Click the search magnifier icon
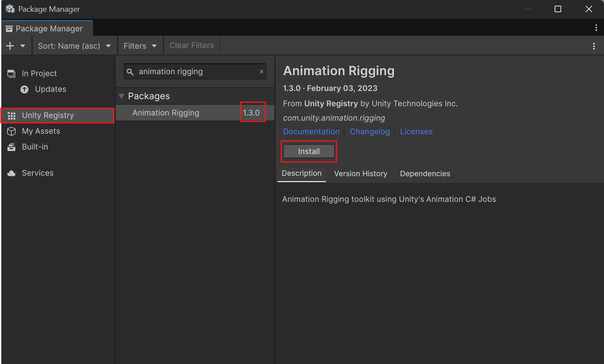The height and width of the screenshot is (364, 604). pos(131,71)
